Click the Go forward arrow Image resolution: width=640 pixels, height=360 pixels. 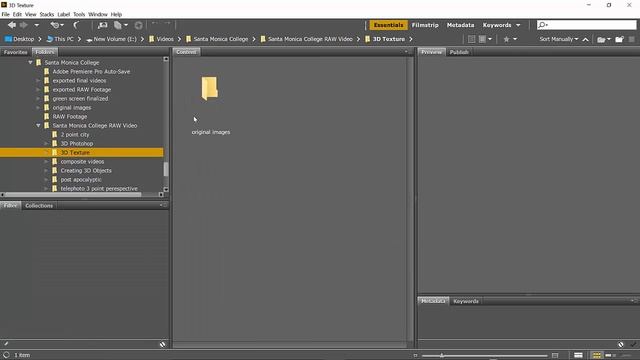24,25
